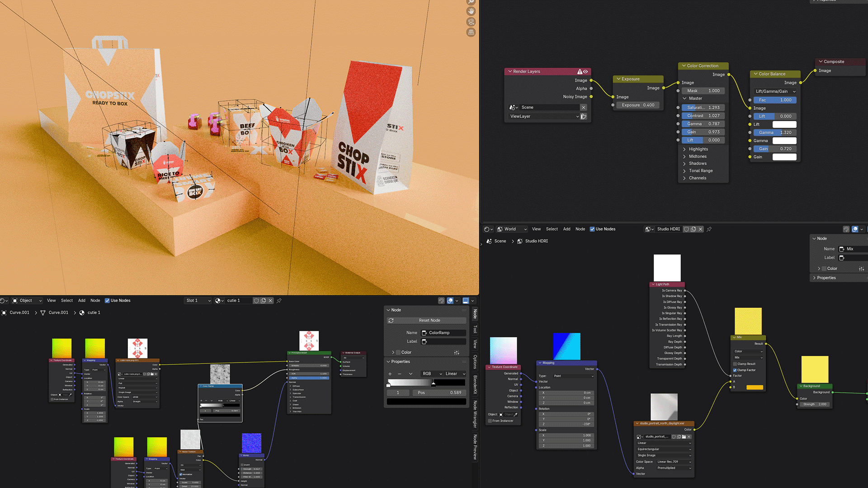
Task: Click the orange B color swatch on Mix node
Action: (x=755, y=387)
